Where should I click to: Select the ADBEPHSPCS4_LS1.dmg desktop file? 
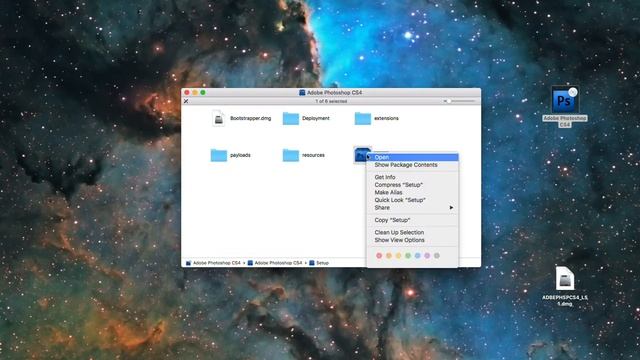pos(565,278)
